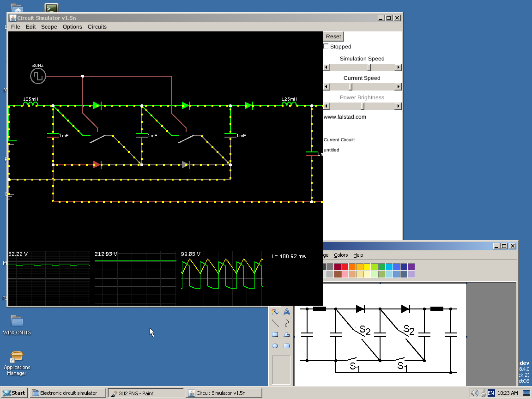Click the t = 480.92 ms time readout
This screenshot has width=532, height=399.
pyautogui.click(x=289, y=256)
